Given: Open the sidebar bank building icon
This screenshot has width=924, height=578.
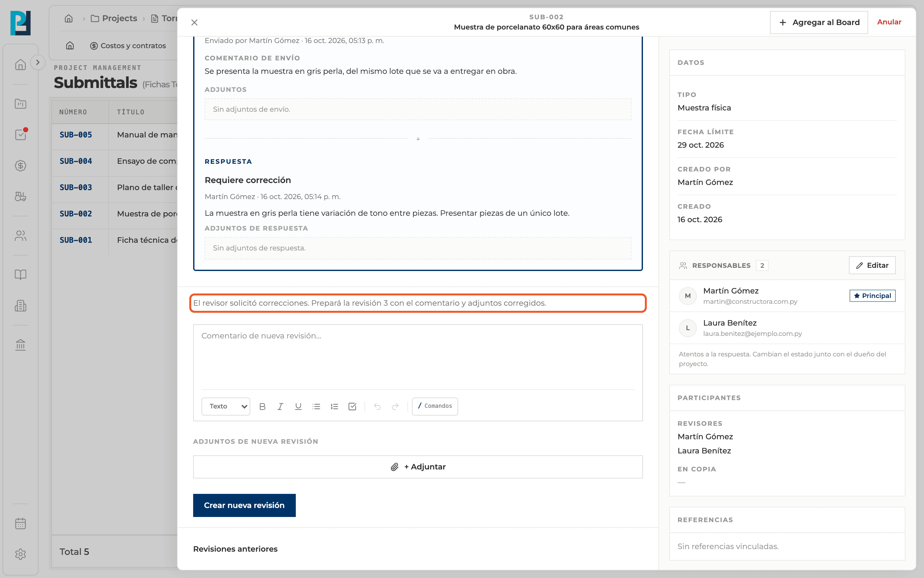Looking at the screenshot, I should pos(20,345).
